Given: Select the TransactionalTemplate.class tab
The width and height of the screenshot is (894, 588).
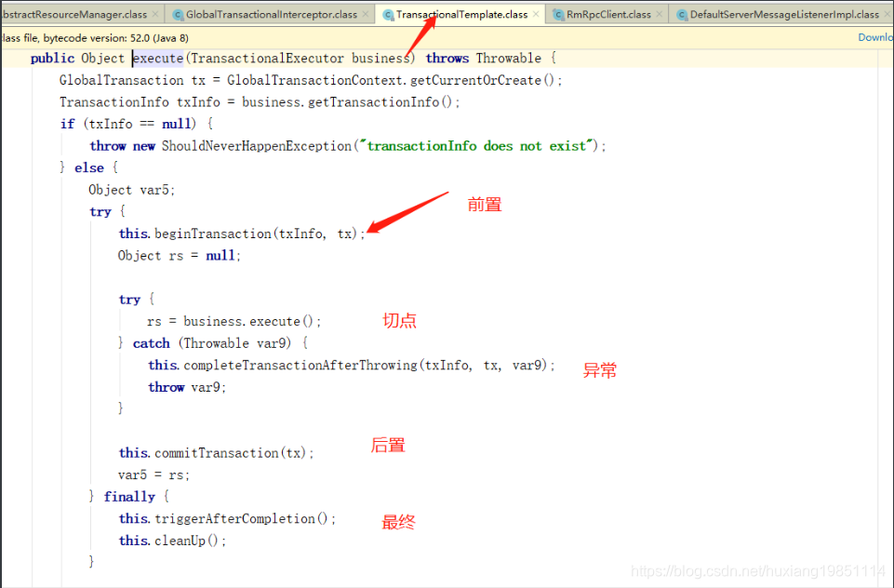Looking at the screenshot, I should pyautogui.click(x=461, y=14).
